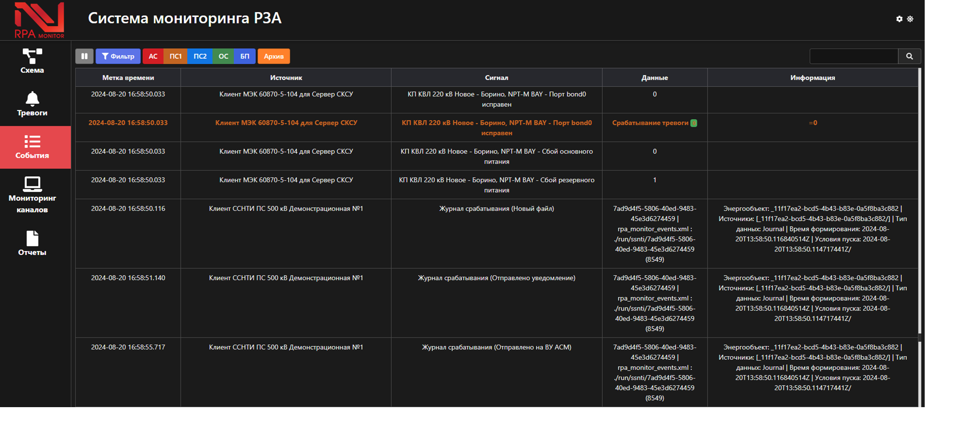980x439 pixels.
Task: Click the RPA Monitor logo
Action: pyautogui.click(x=39, y=20)
